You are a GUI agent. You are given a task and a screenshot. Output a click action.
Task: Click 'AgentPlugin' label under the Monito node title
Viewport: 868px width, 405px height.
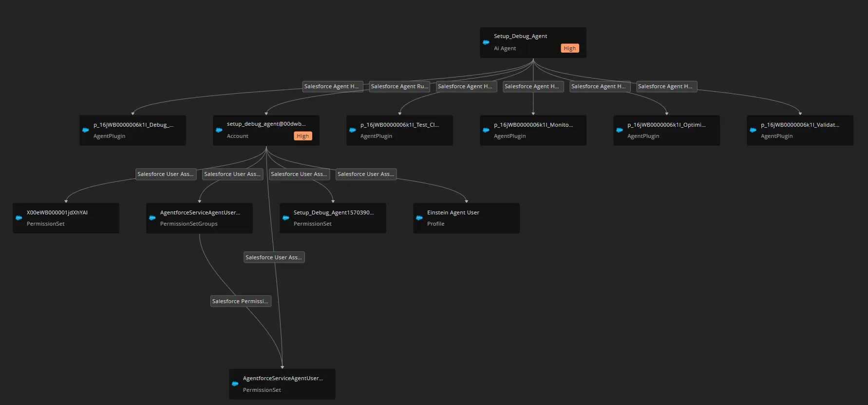510,136
